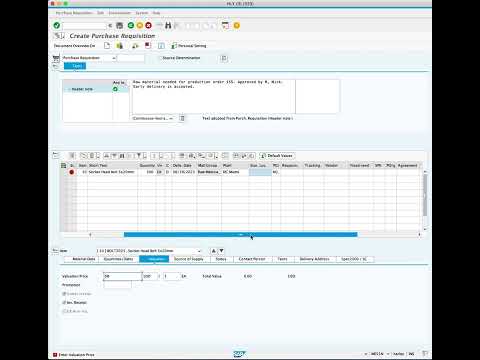Open the command field history dropdown arrow

tap(110, 25)
